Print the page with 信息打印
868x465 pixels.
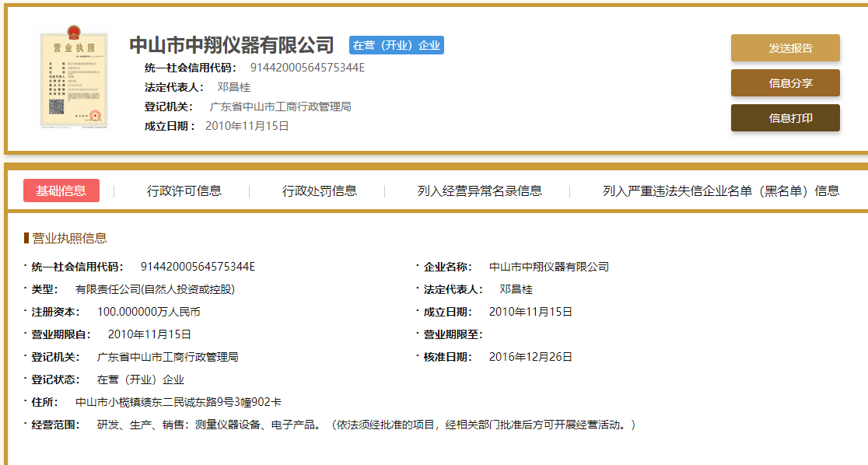785,118
